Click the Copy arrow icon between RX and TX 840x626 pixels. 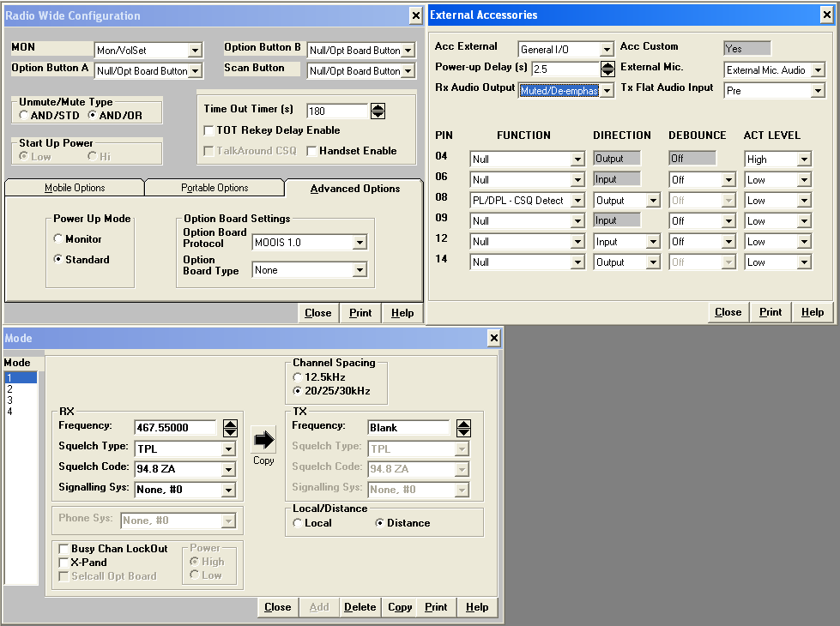pos(263,440)
